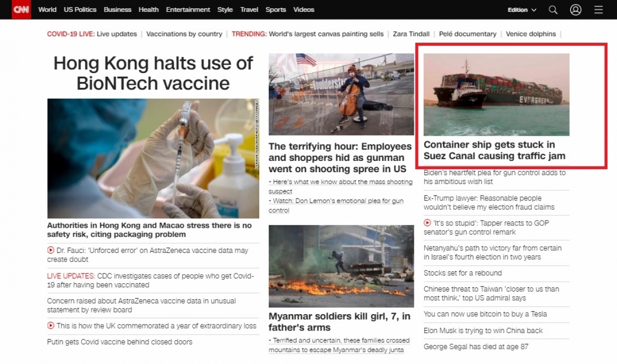Go to the Business section
The width and height of the screenshot is (617, 364).
(x=117, y=10)
